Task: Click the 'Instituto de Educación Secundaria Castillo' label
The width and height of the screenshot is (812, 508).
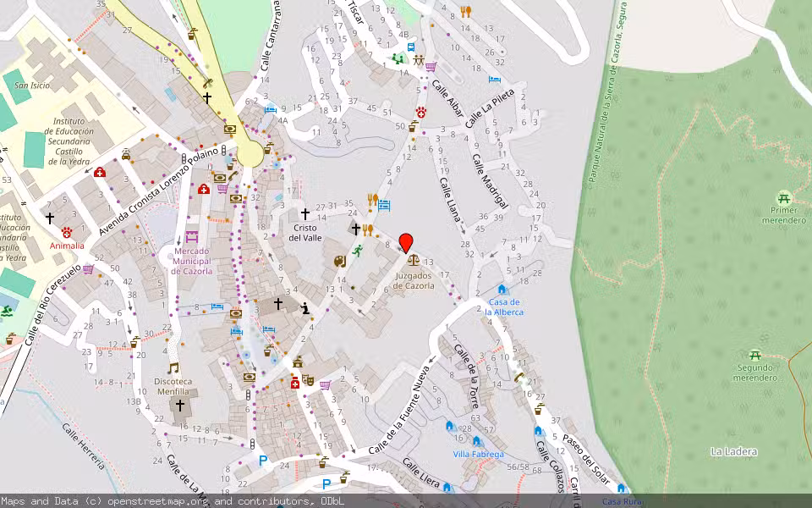Action: pyautogui.click(x=69, y=141)
